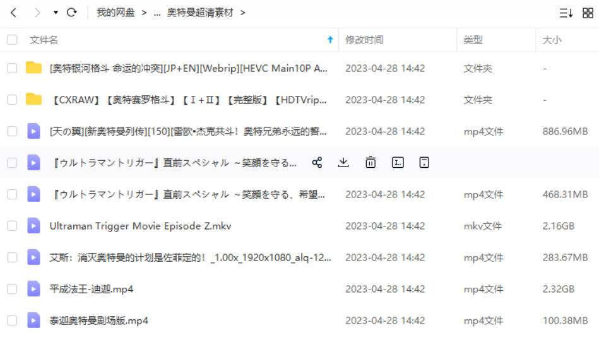This screenshot has height=364, width=599.
Task: Refresh the file list
Action: pyautogui.click(x=72, y=13)
